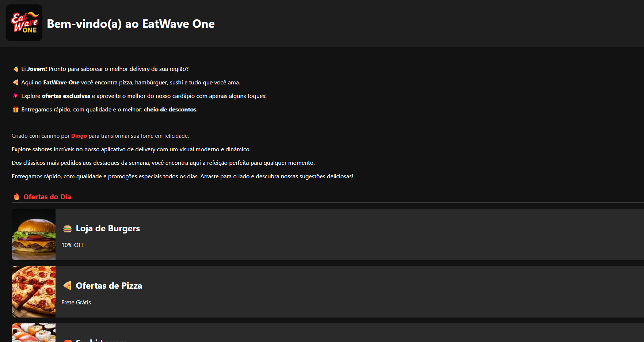Viewport: 644px width, 342px height.
Task: Click the burger emoji beside Loja de Burgers
Action: pyautogui.click(x=67, y=229)
